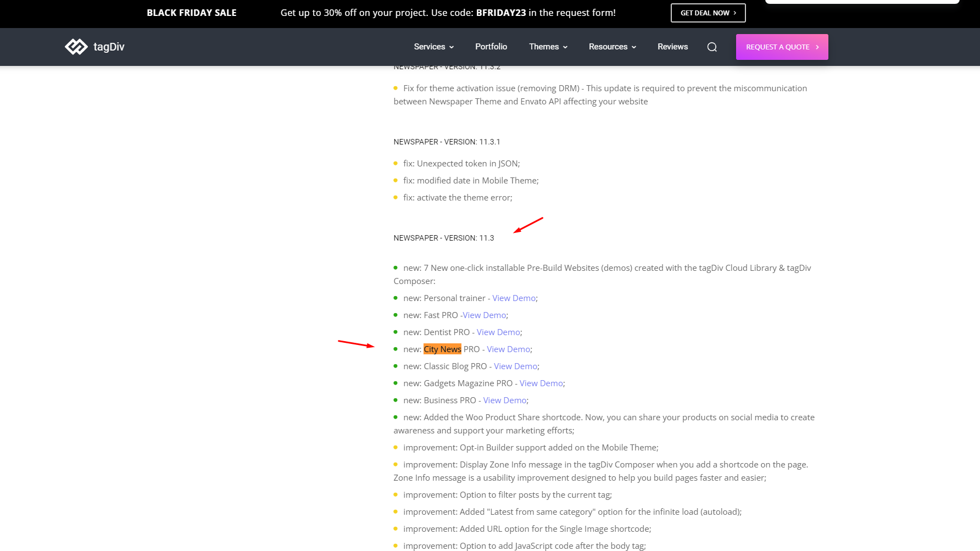Click 'Latest from same category' improvement line
Screen dimensions: 980x551
572,511
